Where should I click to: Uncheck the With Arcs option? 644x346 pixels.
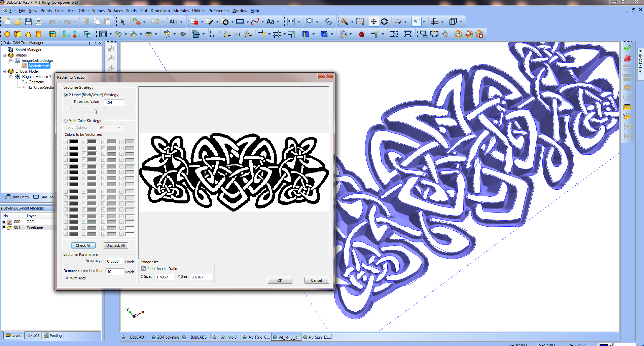tap(67, 278)
